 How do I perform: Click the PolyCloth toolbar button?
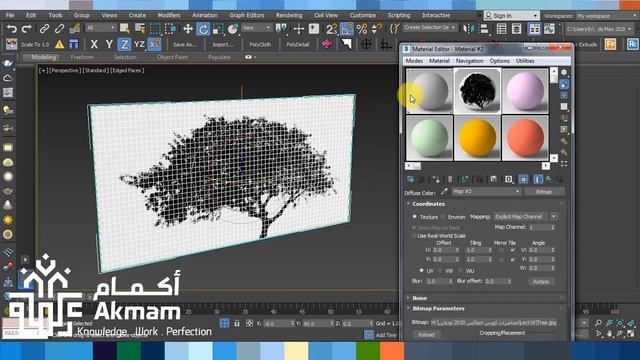pyautogui.click(x=260, y=44)
